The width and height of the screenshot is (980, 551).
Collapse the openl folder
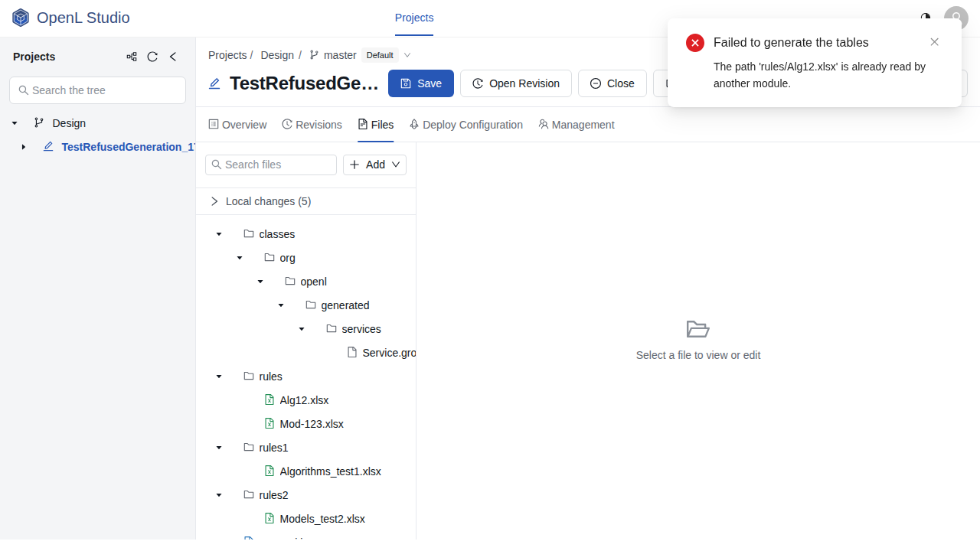(x=260, y=282)
